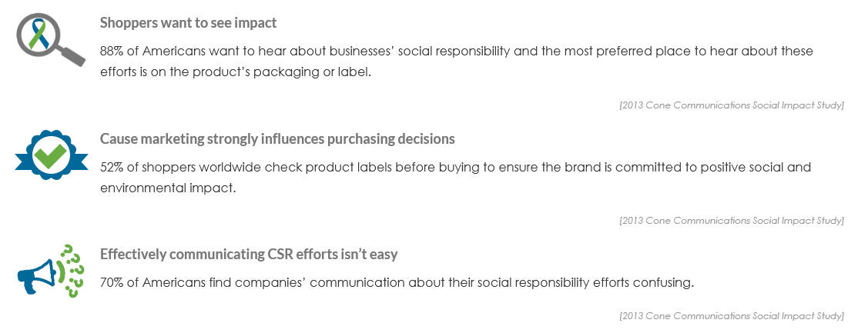Click the gray handle of the magnifying glass
The image size is (868, 333).
click(72, 55)
